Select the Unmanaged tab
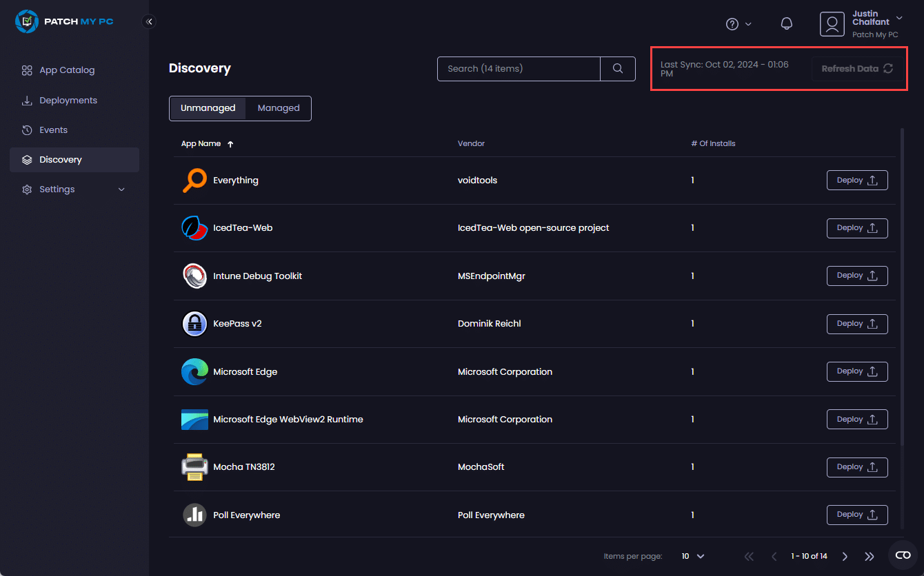 pos(208,108)
